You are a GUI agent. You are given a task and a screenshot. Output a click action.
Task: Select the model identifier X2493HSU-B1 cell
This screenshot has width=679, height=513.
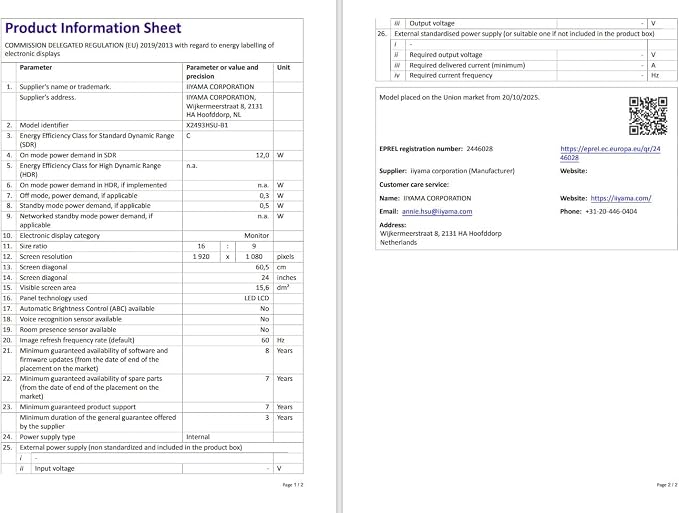point(228,125)
